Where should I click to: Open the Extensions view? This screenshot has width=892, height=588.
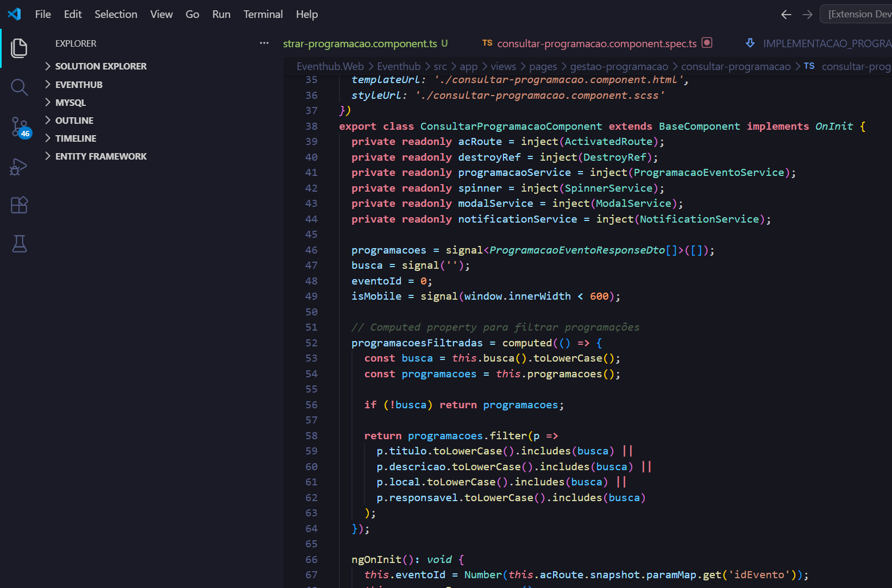pos(20,205)
